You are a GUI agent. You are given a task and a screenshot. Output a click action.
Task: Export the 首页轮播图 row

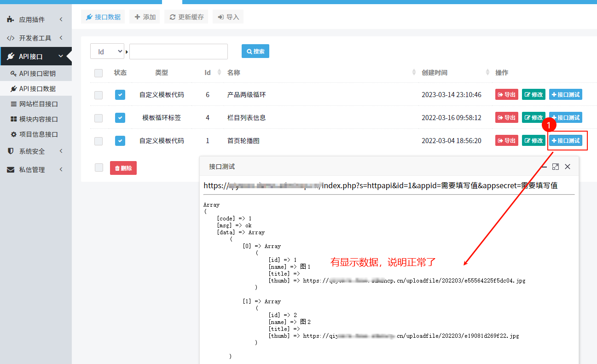(x=507, y=140)
